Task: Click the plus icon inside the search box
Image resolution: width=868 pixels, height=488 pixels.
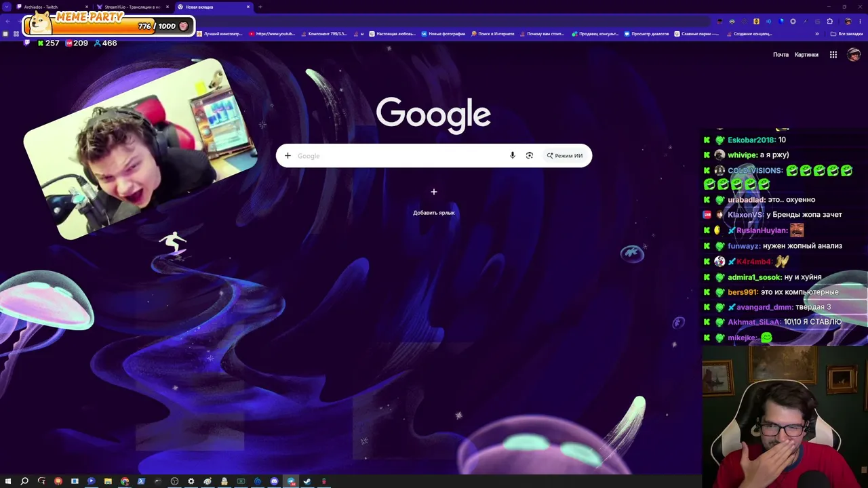Action: click(x=288, y=156)
